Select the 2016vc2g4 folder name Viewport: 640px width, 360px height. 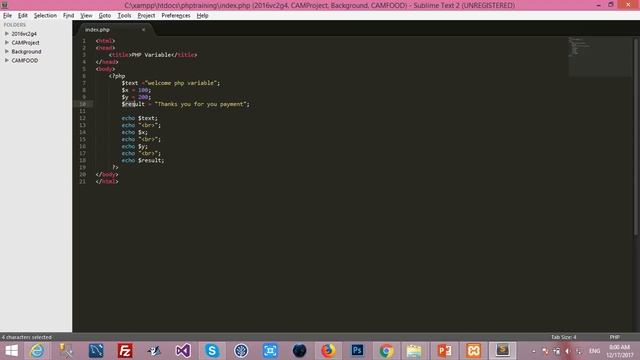pos(24,33)
